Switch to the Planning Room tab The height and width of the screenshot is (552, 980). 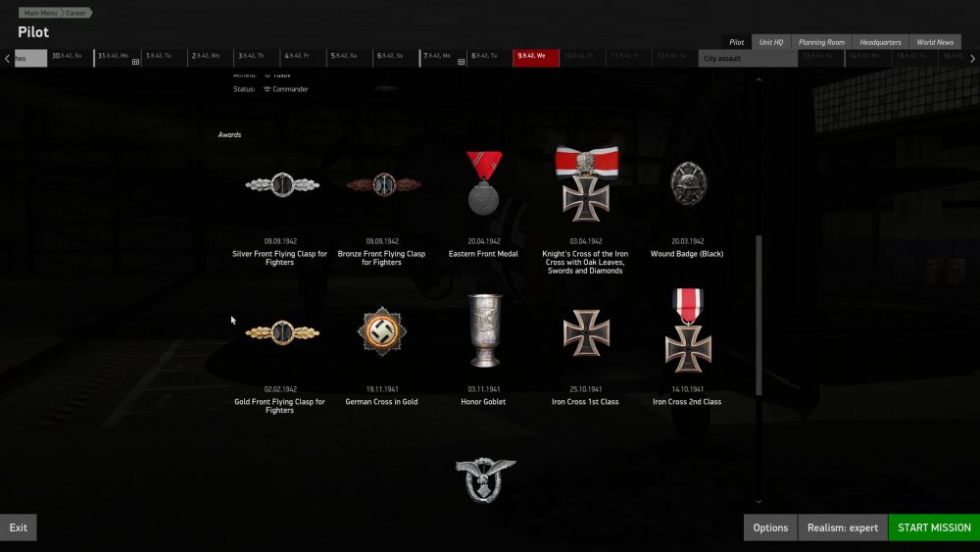click(x=821, y=42)
